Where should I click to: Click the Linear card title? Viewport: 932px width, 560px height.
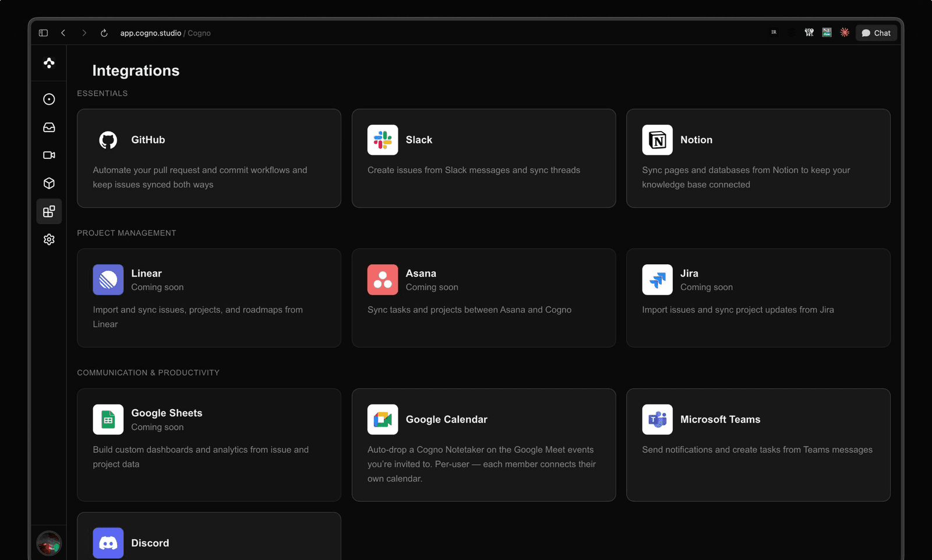tap(146, 274)
